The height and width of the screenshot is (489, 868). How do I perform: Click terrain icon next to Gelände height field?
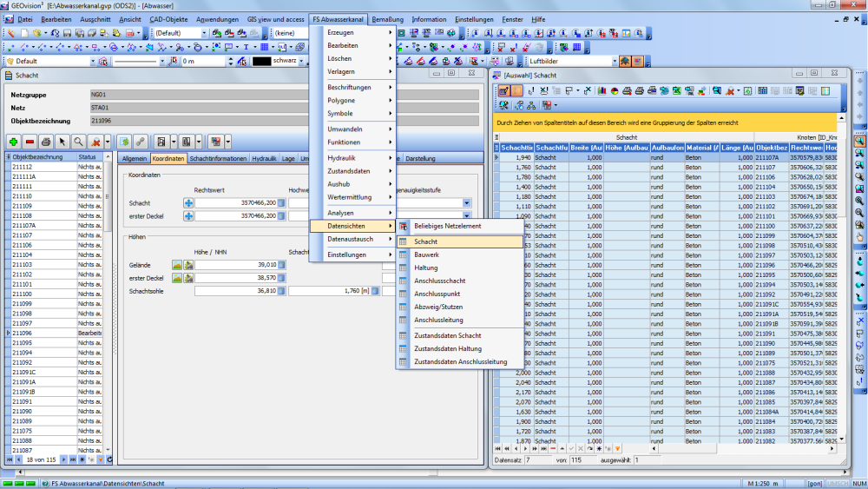coord(176,265)
